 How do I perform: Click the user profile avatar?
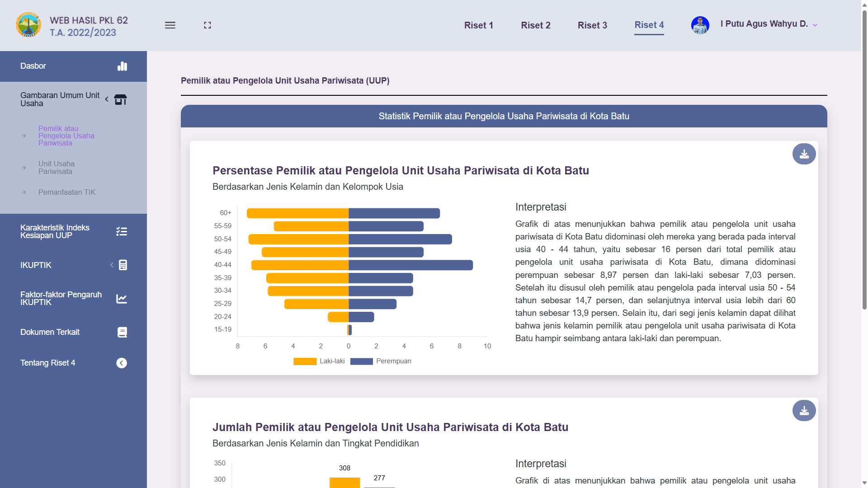coord(700,25)
